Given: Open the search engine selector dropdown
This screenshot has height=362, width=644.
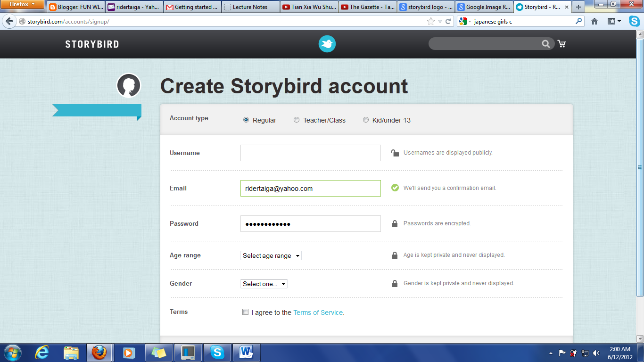Looking at the screenshot, I should pos(465,21).
